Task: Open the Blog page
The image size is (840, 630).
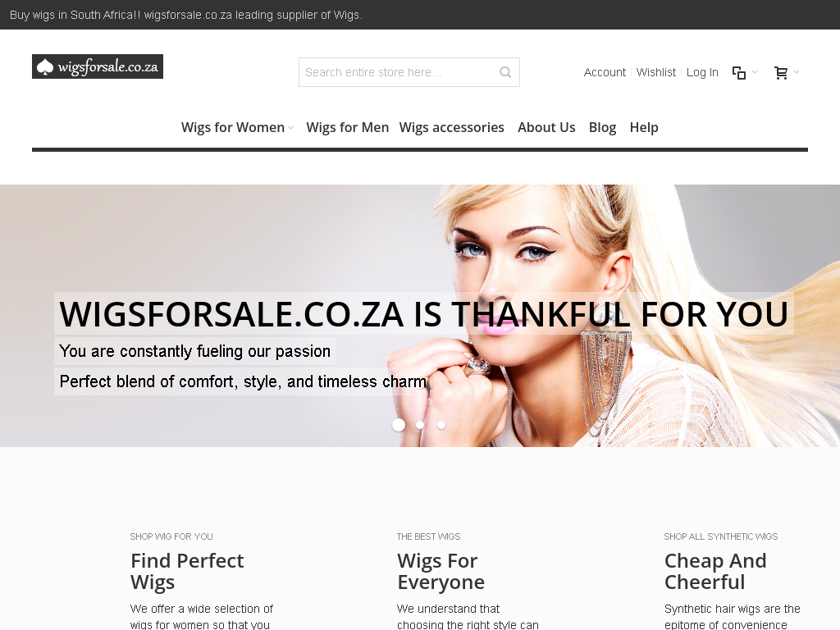Action: 603,127
